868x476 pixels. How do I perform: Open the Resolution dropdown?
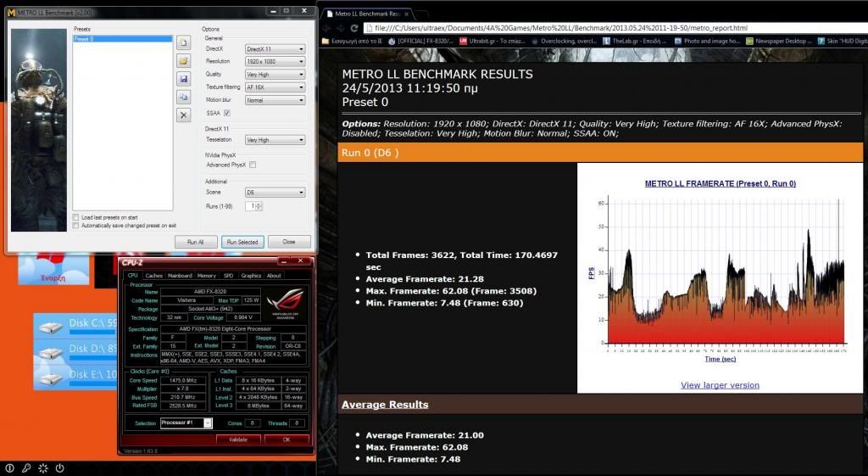[x=275, y=62]
